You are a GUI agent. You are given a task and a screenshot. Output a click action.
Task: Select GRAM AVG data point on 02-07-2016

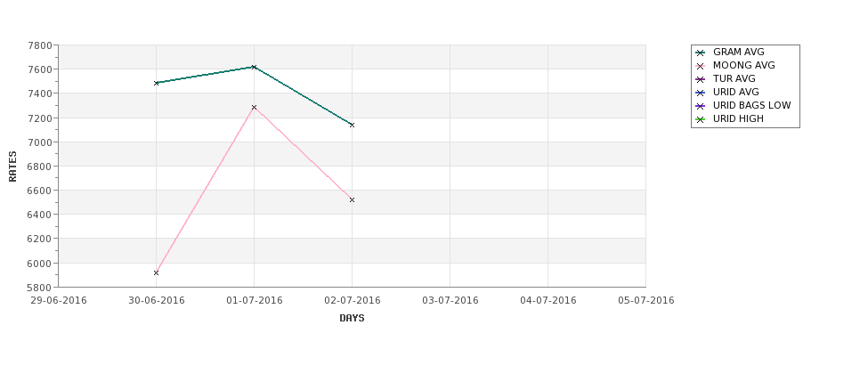click(352, 126)
